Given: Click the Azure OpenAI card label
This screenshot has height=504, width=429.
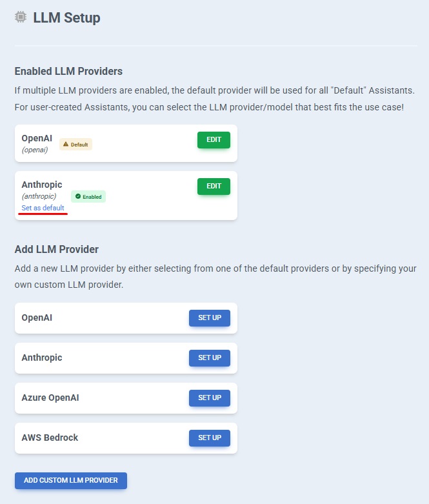Looking at the screenshot, I should pos(50,398).
